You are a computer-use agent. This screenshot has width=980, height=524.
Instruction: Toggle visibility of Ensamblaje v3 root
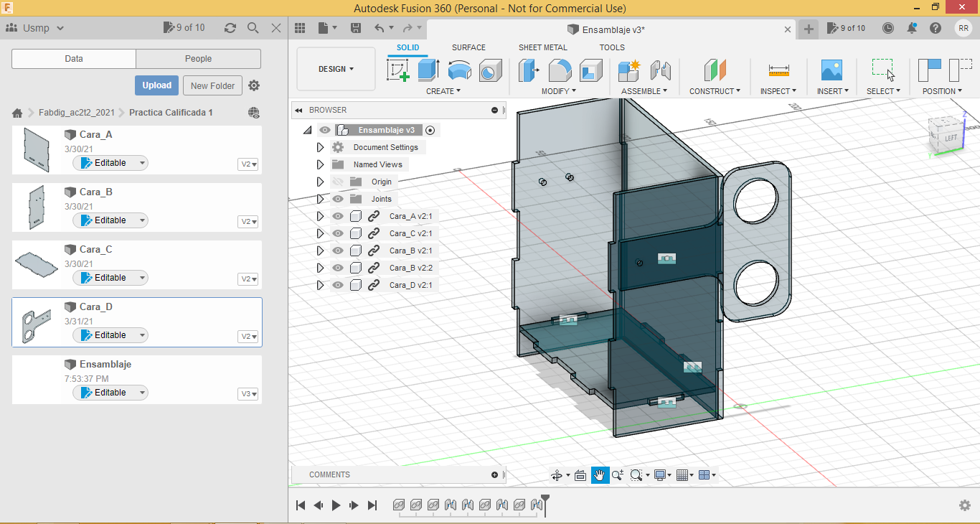(325, 130)
